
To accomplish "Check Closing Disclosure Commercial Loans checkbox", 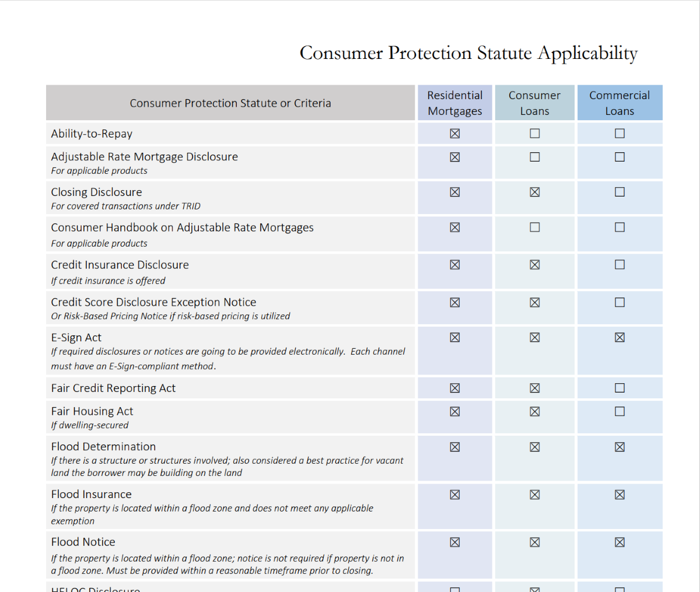I will coord(619,192).
